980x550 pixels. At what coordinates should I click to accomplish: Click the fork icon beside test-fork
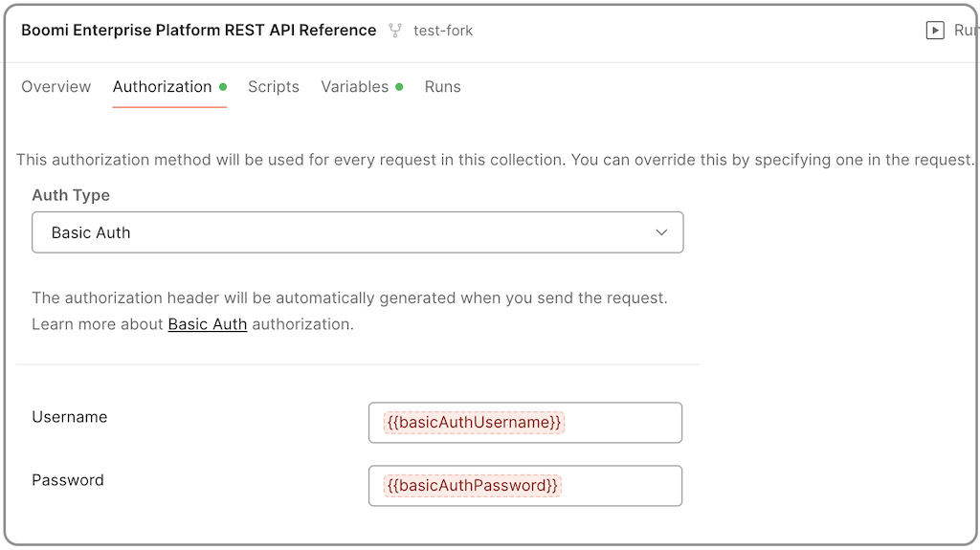[395, 30]
